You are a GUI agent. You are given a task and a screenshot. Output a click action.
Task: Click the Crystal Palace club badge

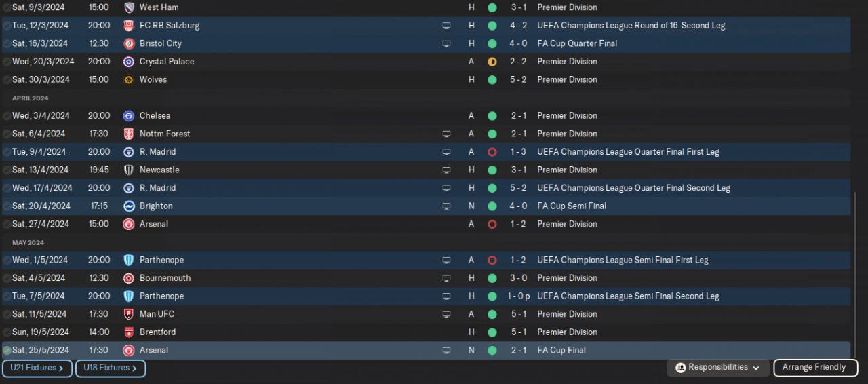point(129,62)
